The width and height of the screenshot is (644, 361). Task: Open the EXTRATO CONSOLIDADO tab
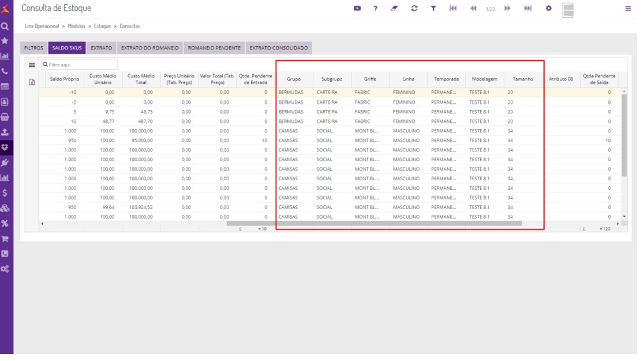point(279,48)
